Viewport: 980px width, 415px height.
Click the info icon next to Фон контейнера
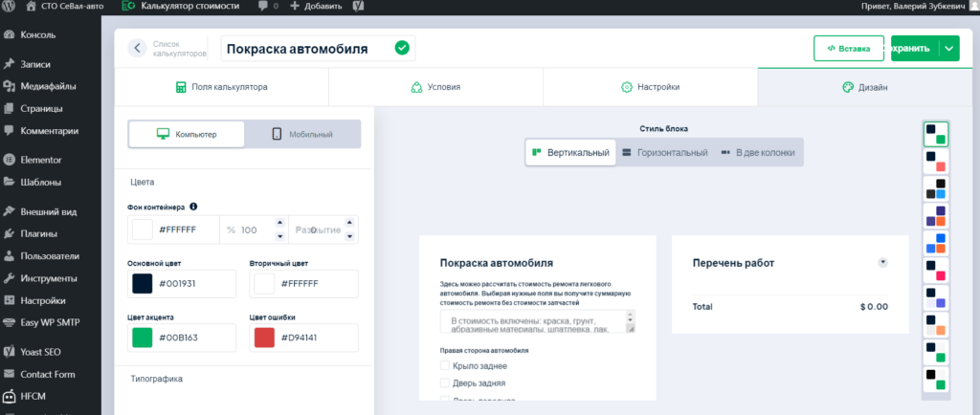pyautogui.click(x=193, y=207)
